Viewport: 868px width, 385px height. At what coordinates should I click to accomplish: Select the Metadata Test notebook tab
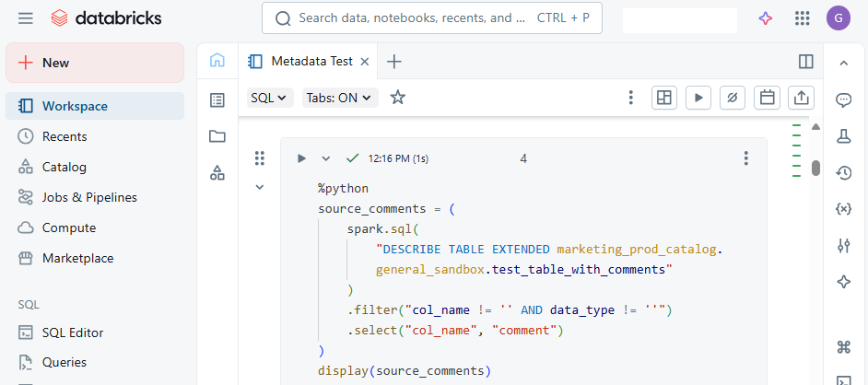(x=311, y=62)
